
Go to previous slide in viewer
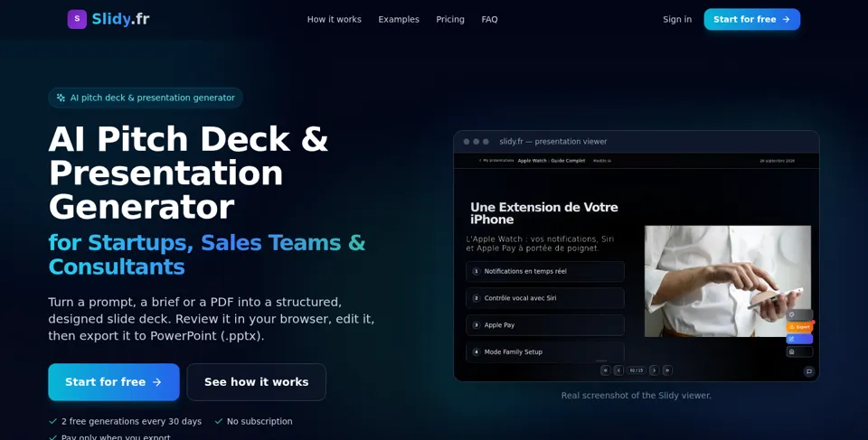pos(618,370)
